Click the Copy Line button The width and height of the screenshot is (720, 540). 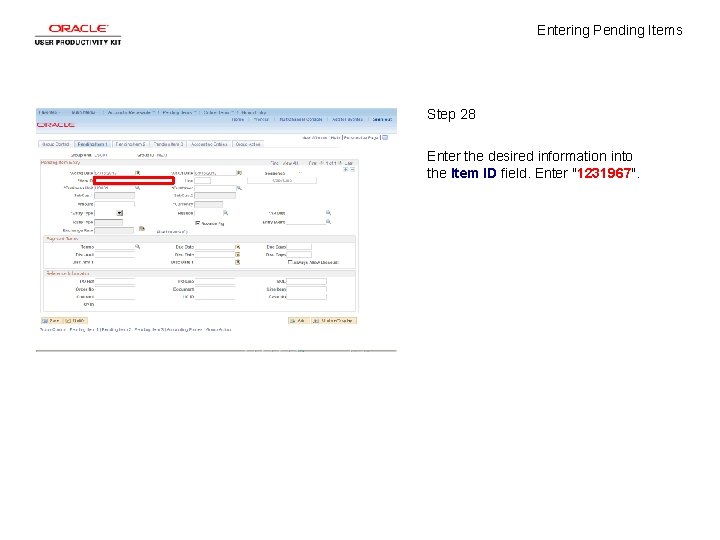click(x=282, y=180)
